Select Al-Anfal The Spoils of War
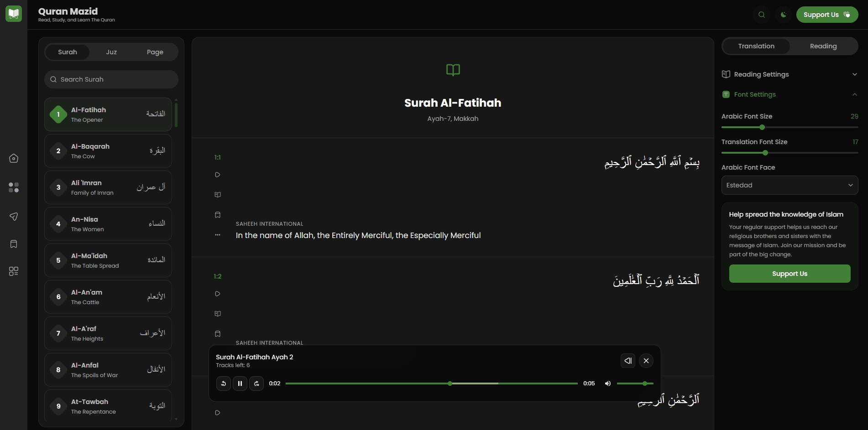The height and width of the screenshot is (430, 868). click(x=108, y=370)
